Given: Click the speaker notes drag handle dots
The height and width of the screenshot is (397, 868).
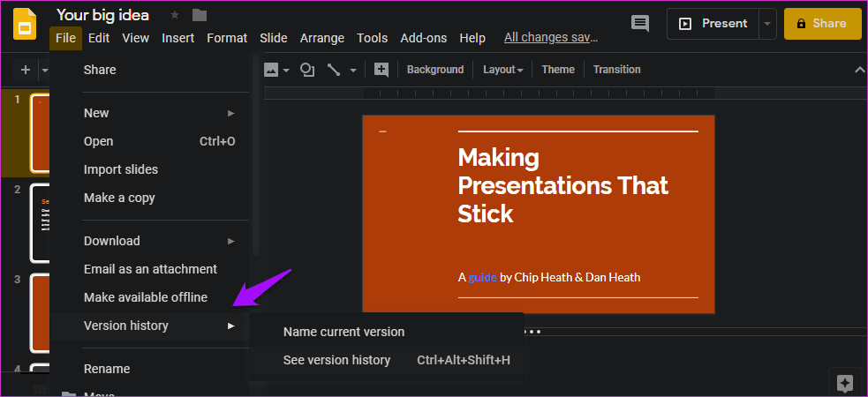Looking at the screenshot, I should 532,333.
